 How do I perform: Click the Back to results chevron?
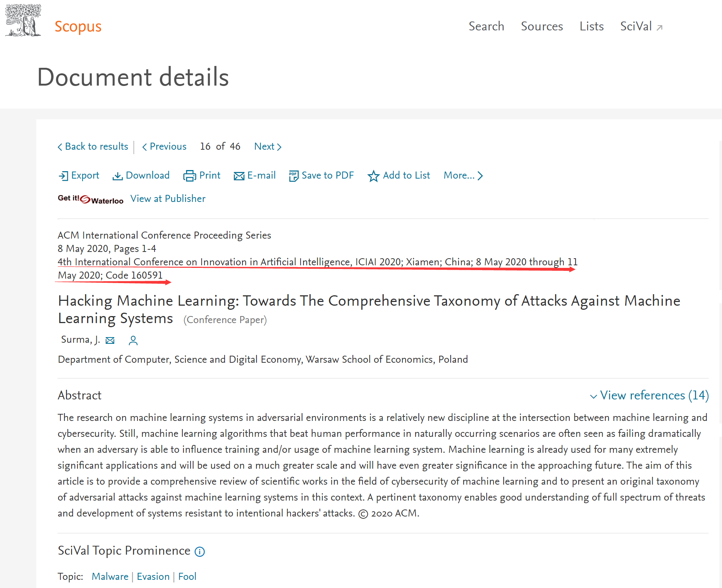60,147
